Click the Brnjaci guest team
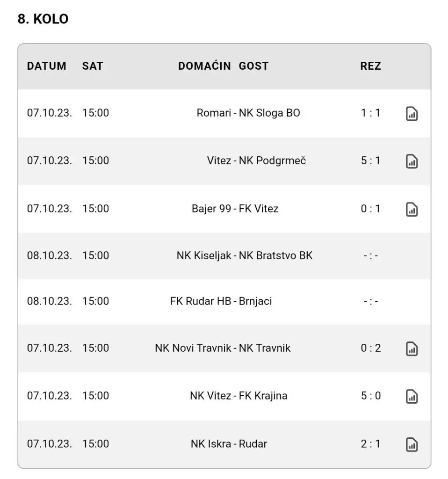Image resolution: width=448 pixels, height=479 pixels. [255, 301]
